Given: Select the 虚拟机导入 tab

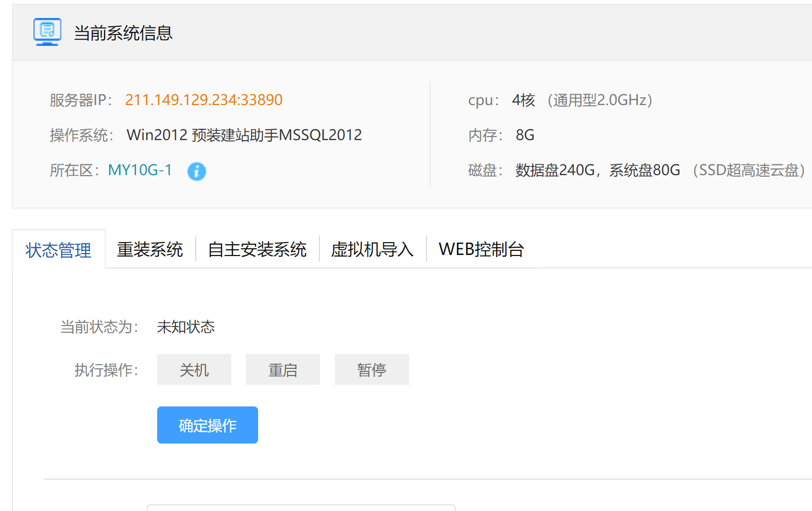Looking at the screenshot, I should pos(372,250).
